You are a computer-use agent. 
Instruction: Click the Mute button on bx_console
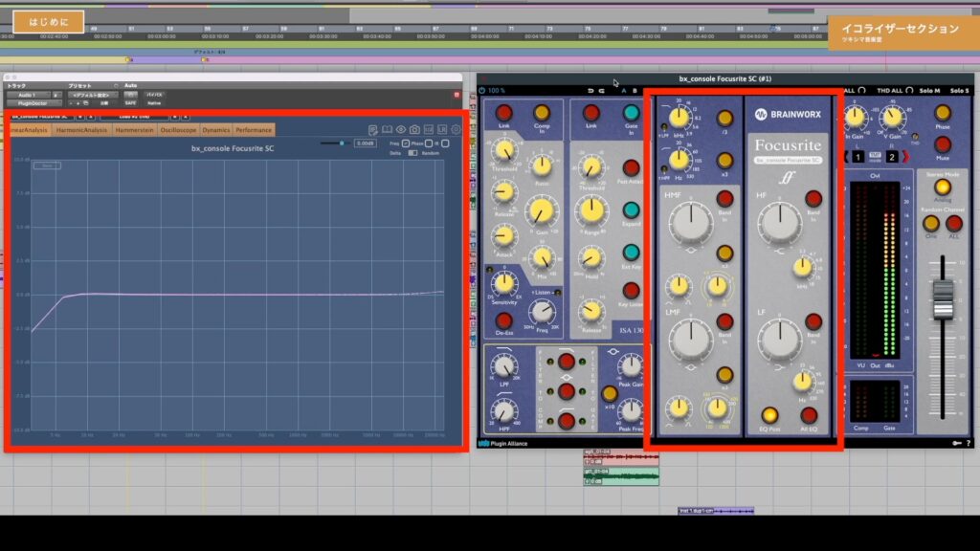point(943,144)
